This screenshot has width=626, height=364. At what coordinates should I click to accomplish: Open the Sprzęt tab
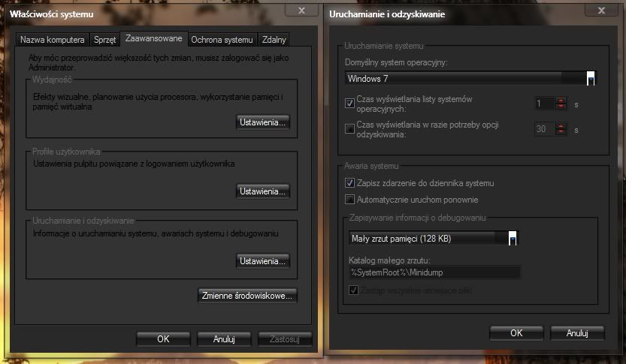click(x=104, y=40)
